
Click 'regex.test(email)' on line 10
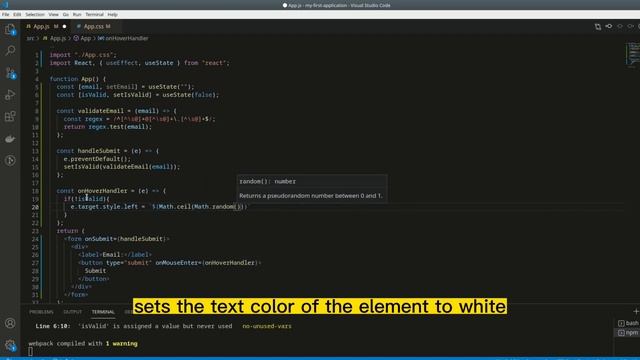point(119,127)
